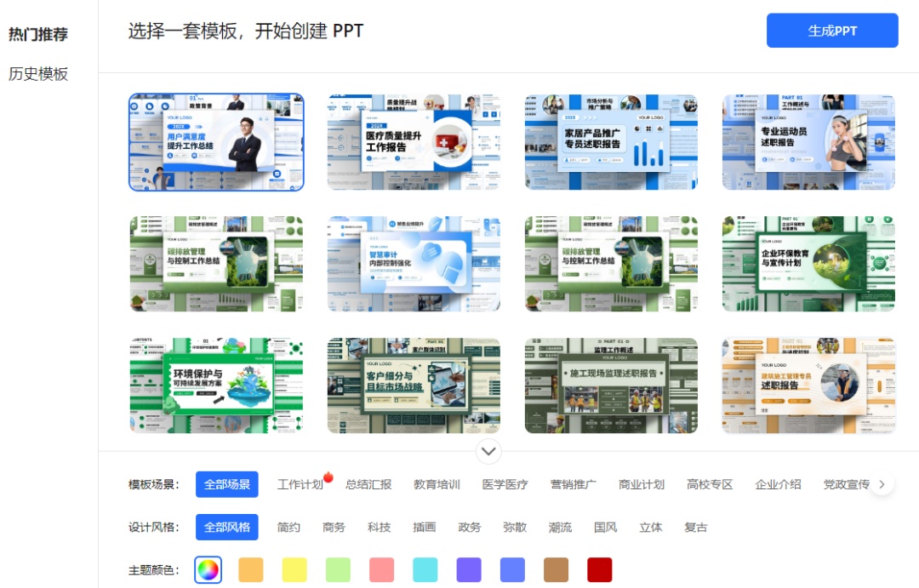Select the purple theme color swatch
Image resolution: width=919 pixels, height=588 pixels.
(x=469, y=570)
